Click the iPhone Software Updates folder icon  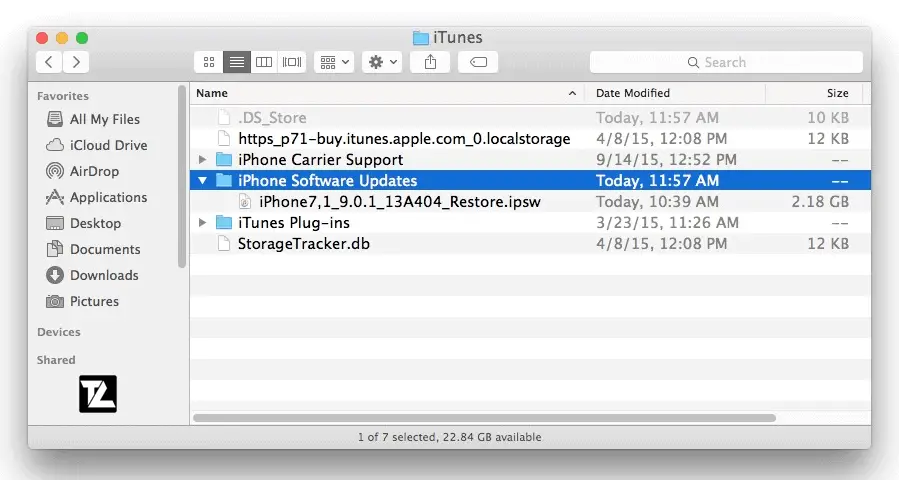(224, 181)
